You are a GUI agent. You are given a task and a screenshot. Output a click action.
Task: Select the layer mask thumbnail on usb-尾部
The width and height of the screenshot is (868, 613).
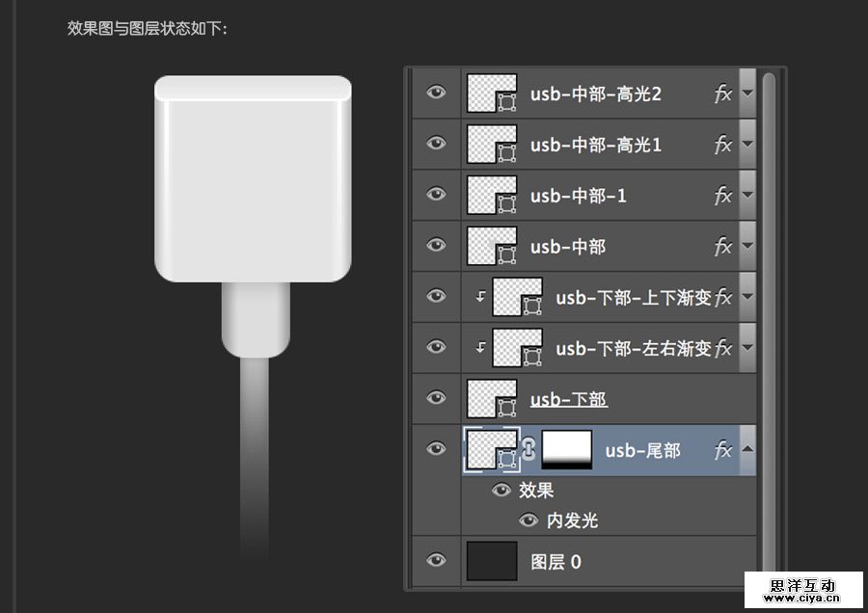pyautogui.click(x=564, y=450)
